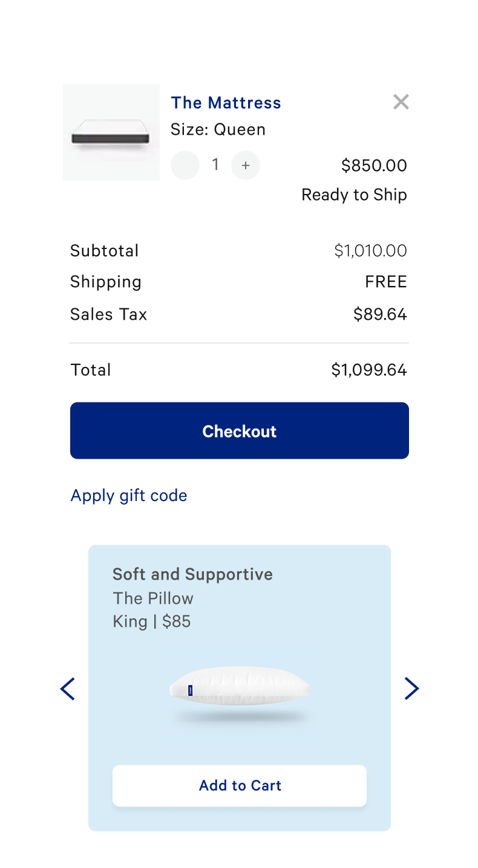
Task: Click the King | $85 pillow details
Action: pos(151,621)
